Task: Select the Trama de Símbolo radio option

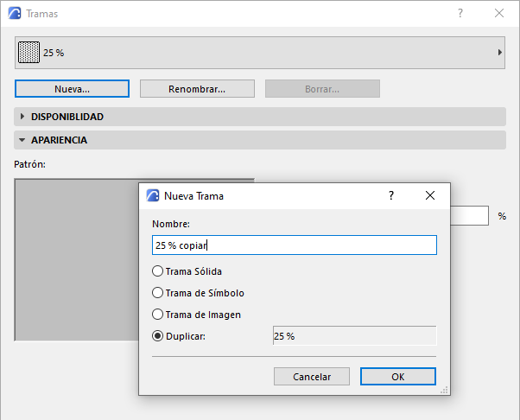Action: [x=158, y=293]
